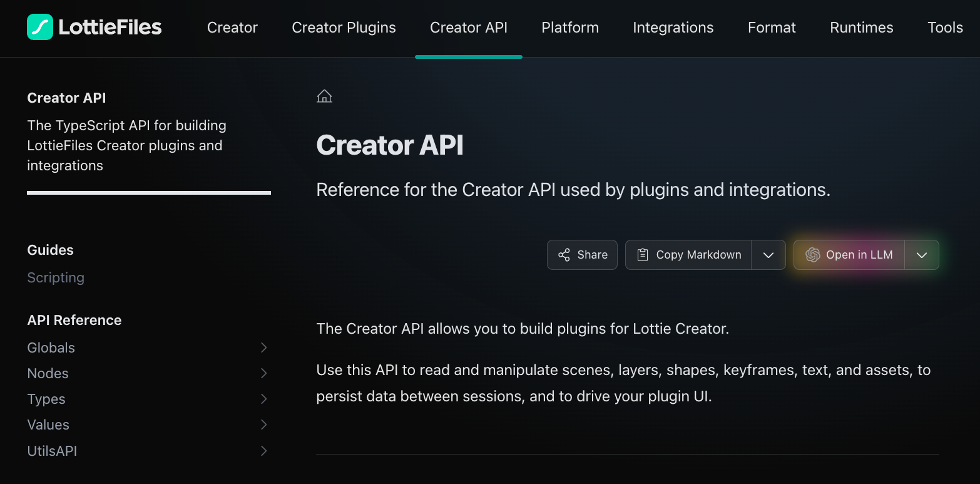Open the Tools nav tab
This screenshot has height=484, width=980.
click(x=945, y=28)
